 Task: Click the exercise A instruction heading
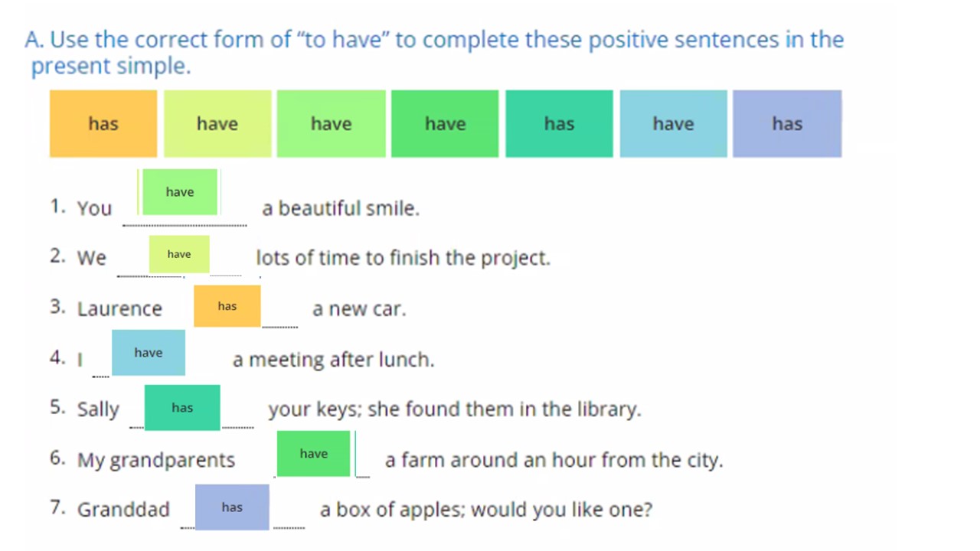[x=434, y=52]
